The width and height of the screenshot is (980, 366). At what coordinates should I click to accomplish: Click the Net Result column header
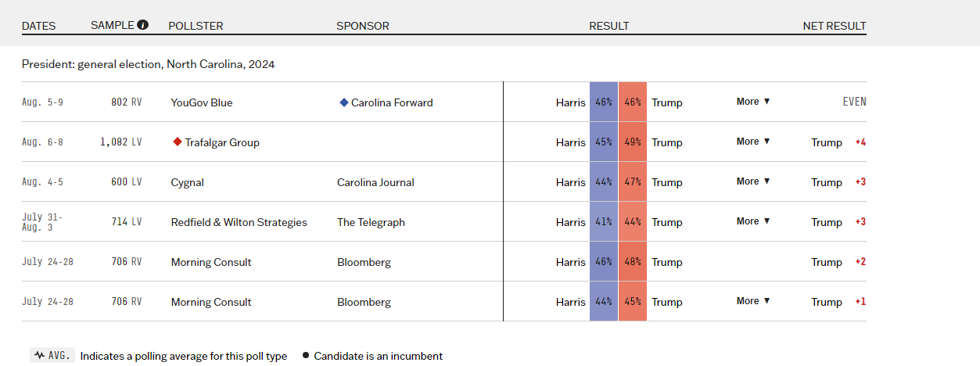[835, 26]
